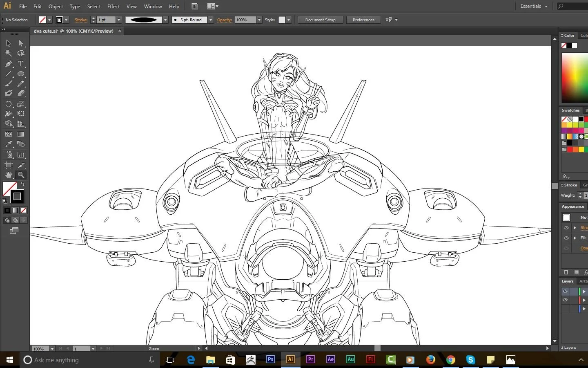Select the Pen tool
Viewport: 588px width, 368px height.
pos(9,64)
